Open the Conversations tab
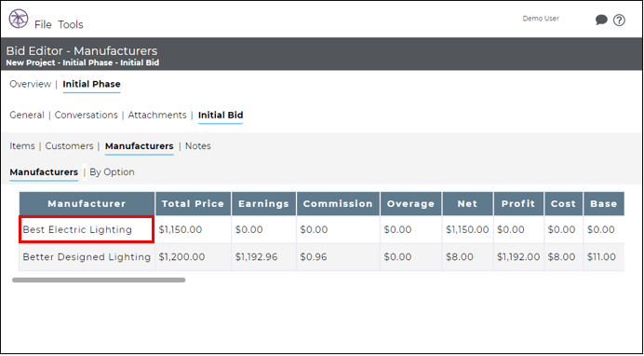 (x=87, y=116)
